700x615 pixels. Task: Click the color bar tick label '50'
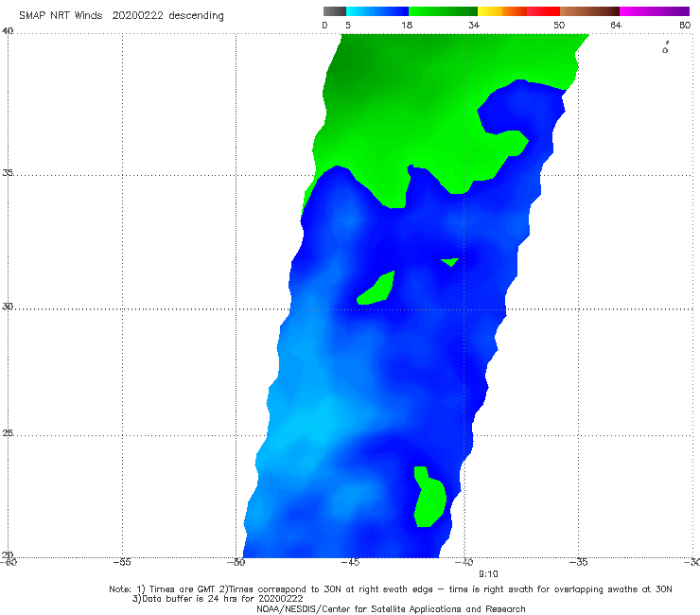pyautogui.click(x=559, y=25)
